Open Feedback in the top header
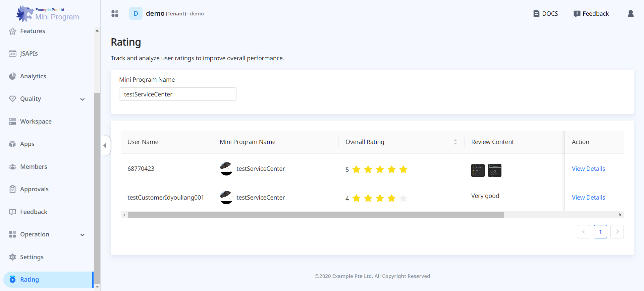 coord(591,14)
